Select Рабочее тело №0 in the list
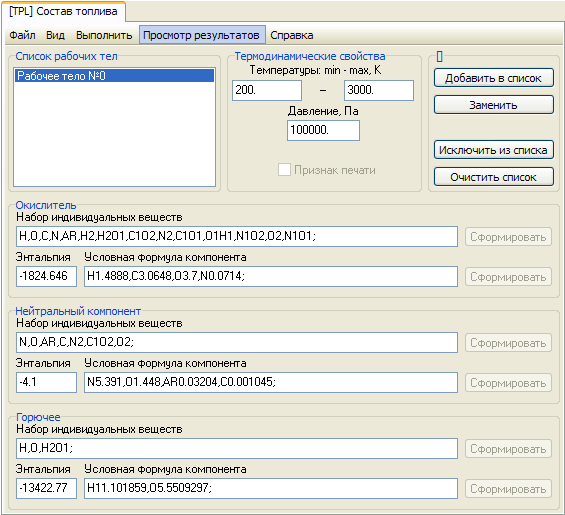 [x=114, y=76]
